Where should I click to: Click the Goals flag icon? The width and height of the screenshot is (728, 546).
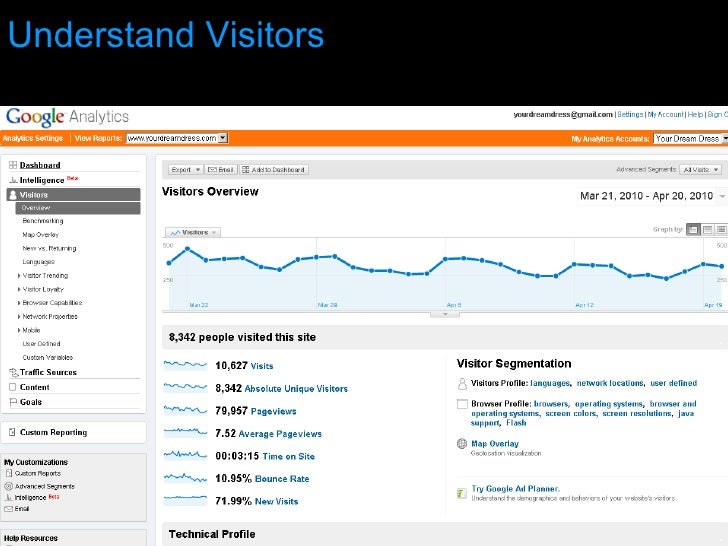[x=13, y=402]
